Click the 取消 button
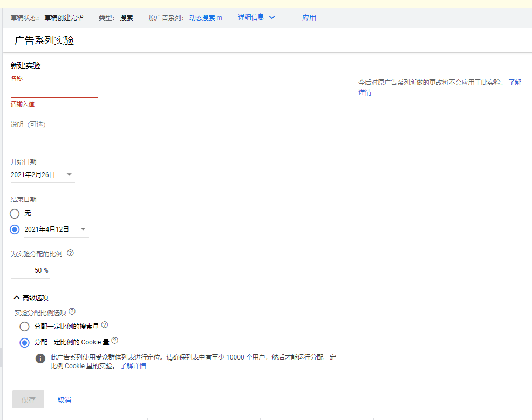This screenshot has width=532, height=420. 63,399
